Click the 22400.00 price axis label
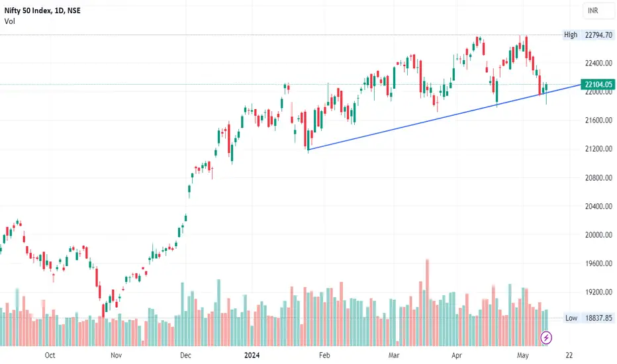This screenshot has height=364, width=617. [598, 63]
